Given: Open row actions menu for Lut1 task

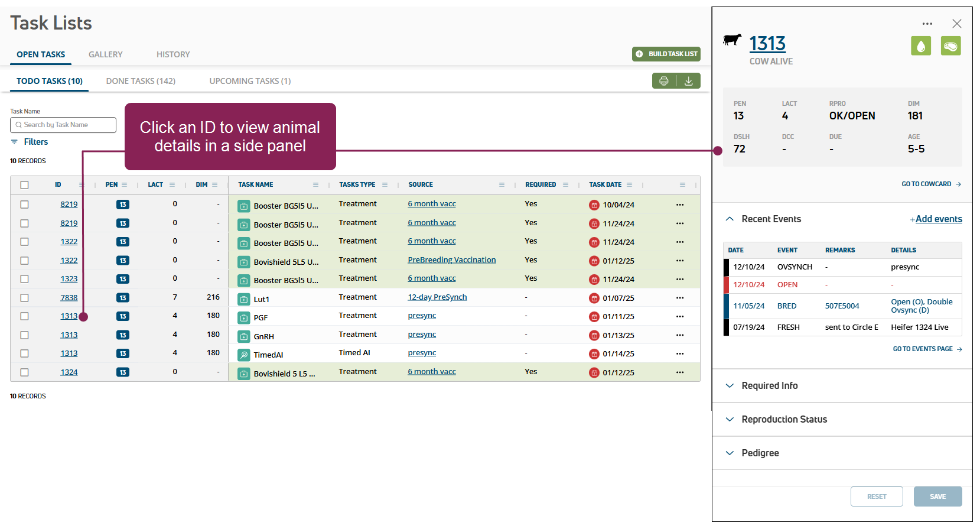Looking at the screenshot, I should click(x=680, y=298).
